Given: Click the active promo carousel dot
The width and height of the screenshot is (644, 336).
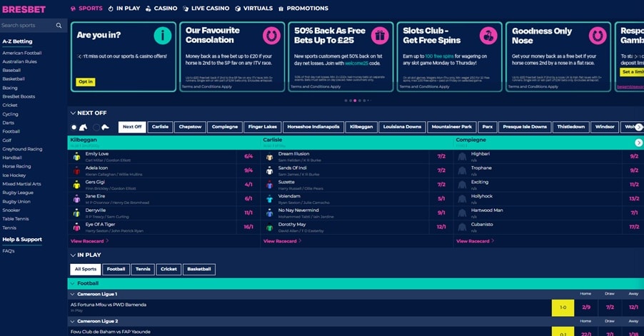Looking at the screenshot, I should 355,101.
